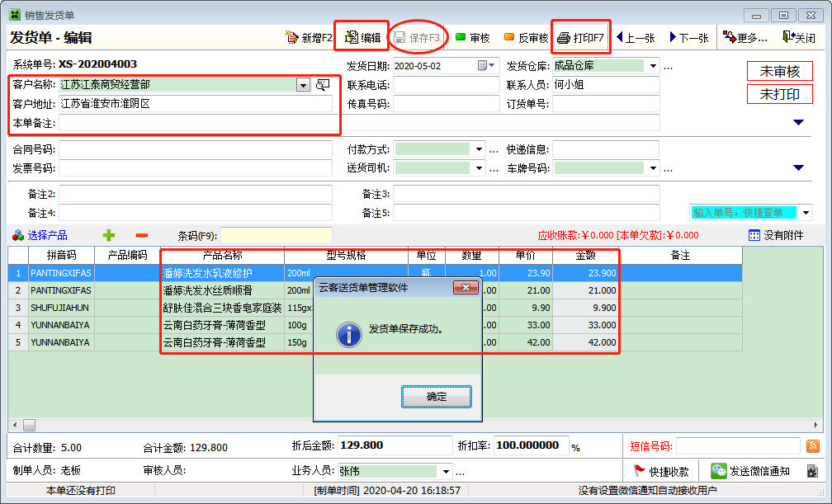Expand the quick order search dropdown
Viewport: 832px width, 504px height.
[806, 213]
